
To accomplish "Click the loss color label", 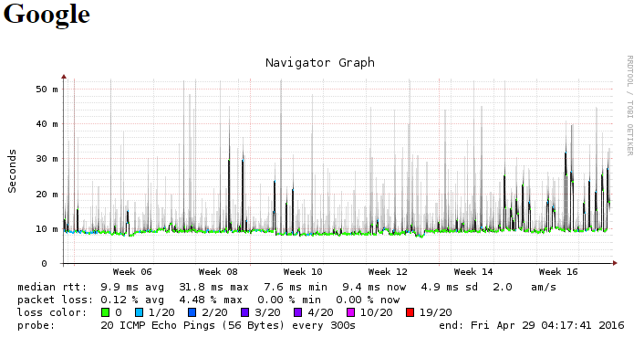I will (52, 312).
